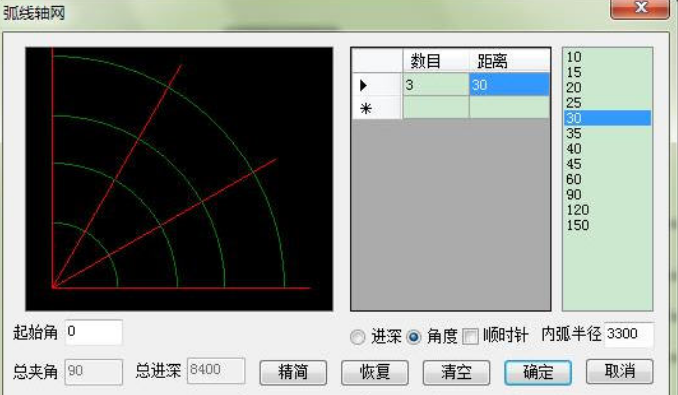Click the 恢复 button
This screenshot has width=678, height=395.
(x=375, y=372)
